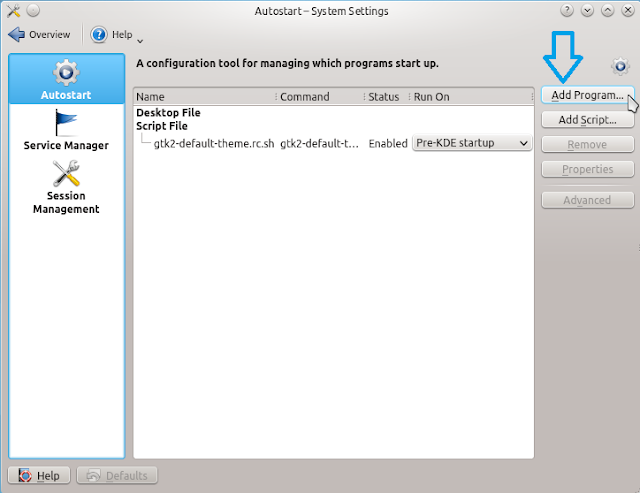Viewport: 640px width, 493px height.
Task: Click the disabled Properties button
Action: pyautogui.click(x=587, y=169)
